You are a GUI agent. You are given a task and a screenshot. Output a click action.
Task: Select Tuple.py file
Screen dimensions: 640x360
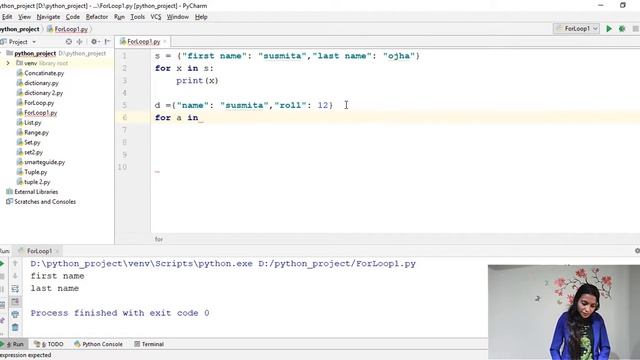pyautogui.click(x=36, y=172)
